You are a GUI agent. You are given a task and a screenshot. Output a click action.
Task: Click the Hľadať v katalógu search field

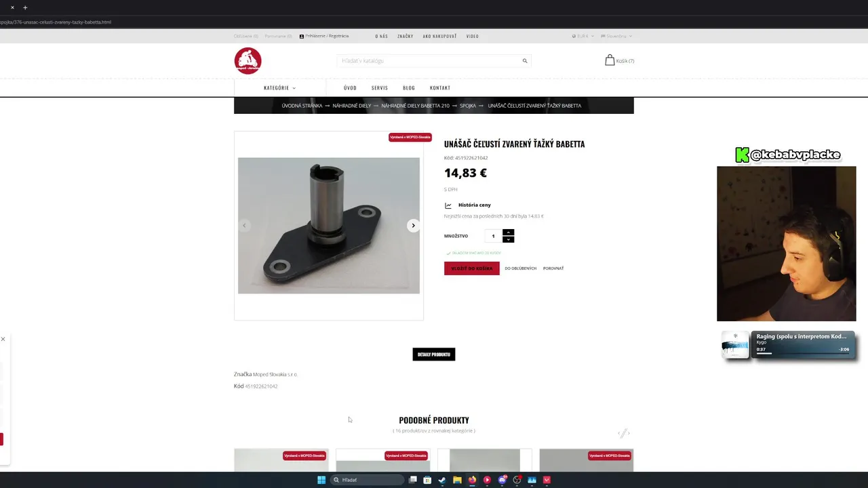[x=429, y=61]
